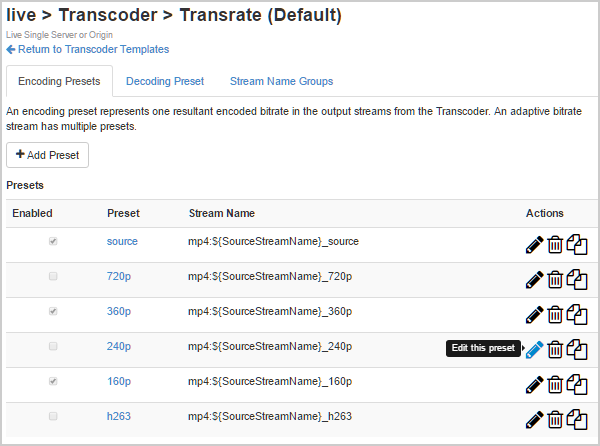600x446 pixels.
Task: Disable the 360p preset checkbox
Action: (x=53, y=311)
